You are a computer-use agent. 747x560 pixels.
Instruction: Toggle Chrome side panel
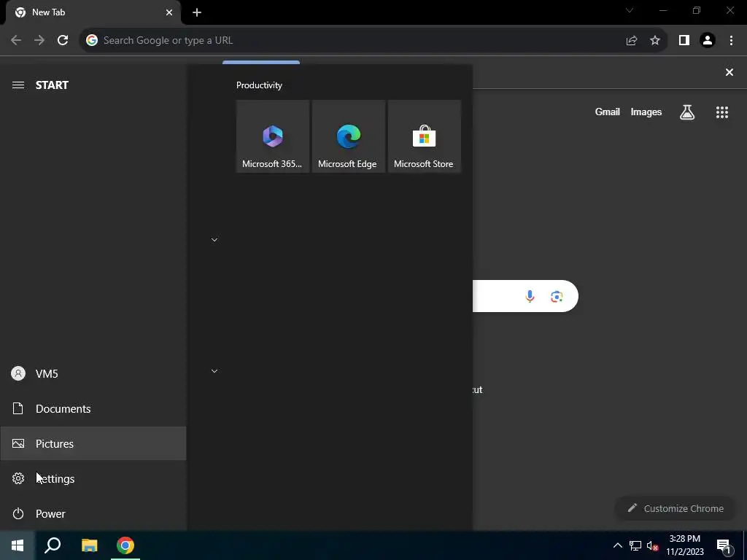(684, 41)
